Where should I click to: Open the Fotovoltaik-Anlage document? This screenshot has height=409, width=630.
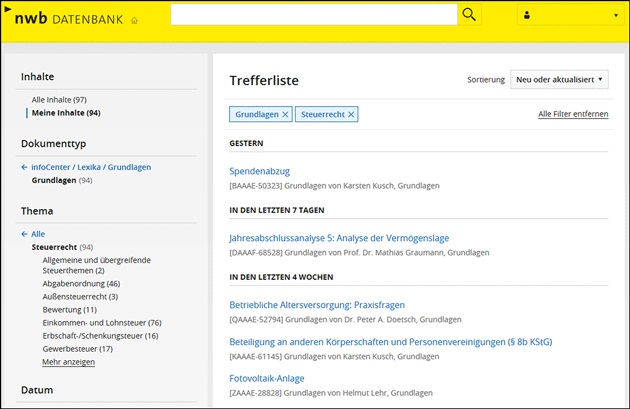pyautogui.click(x=267, y=379)
